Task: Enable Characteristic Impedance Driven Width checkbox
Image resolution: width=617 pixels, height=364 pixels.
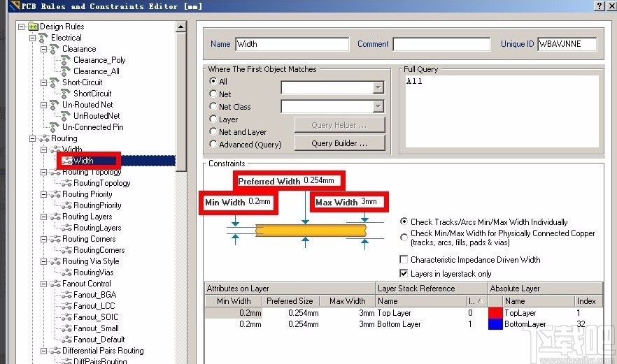Action: click(404, 259)
